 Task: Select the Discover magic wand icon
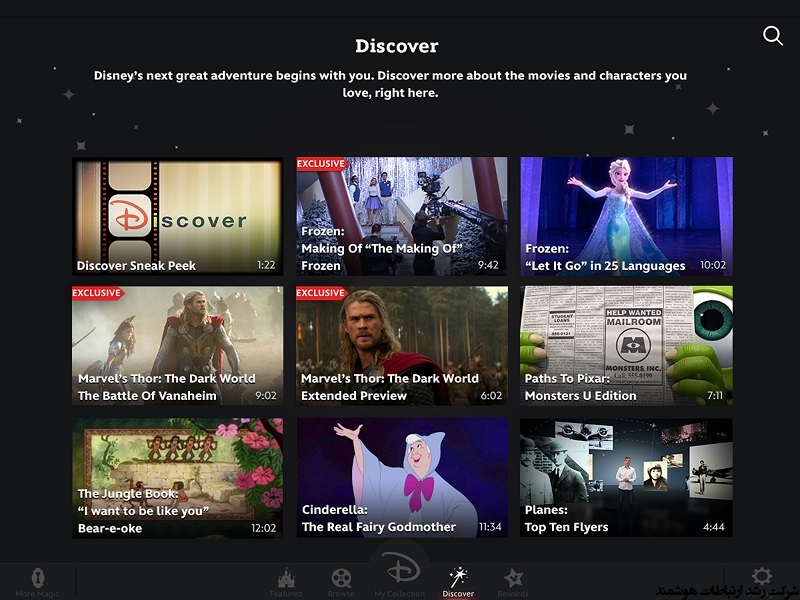click(x=458, y=577)
